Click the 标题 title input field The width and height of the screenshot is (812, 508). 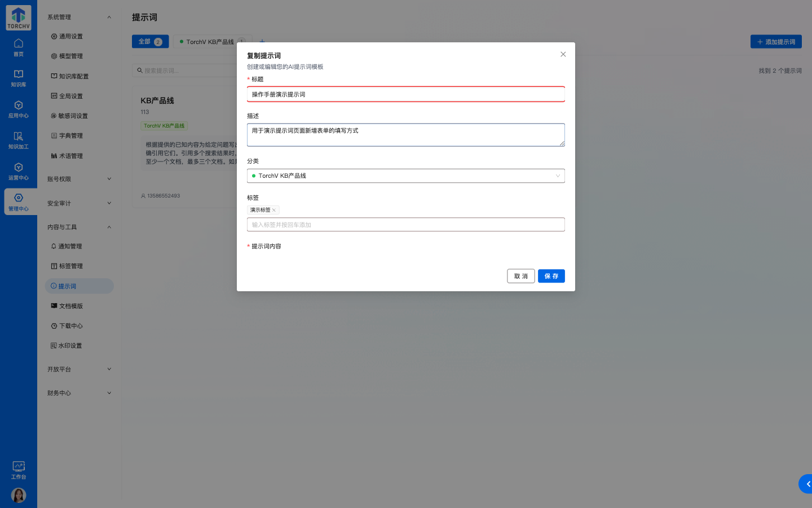(405, 94)
